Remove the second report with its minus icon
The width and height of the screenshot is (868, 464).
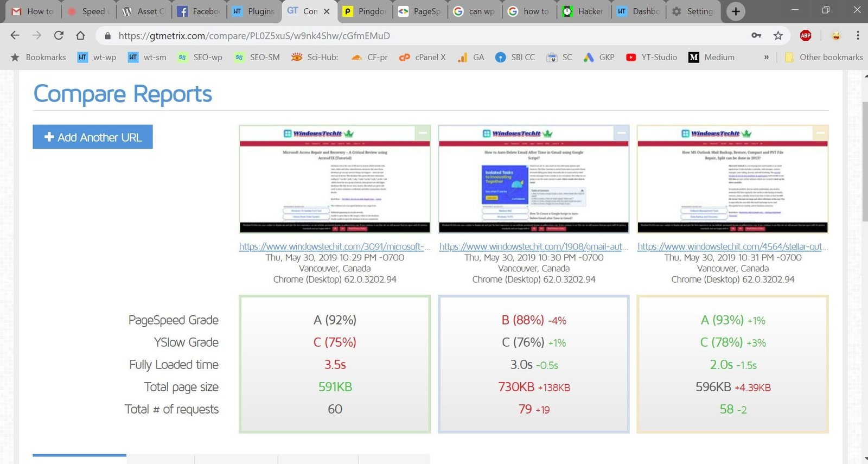click(x=622, y=133)
